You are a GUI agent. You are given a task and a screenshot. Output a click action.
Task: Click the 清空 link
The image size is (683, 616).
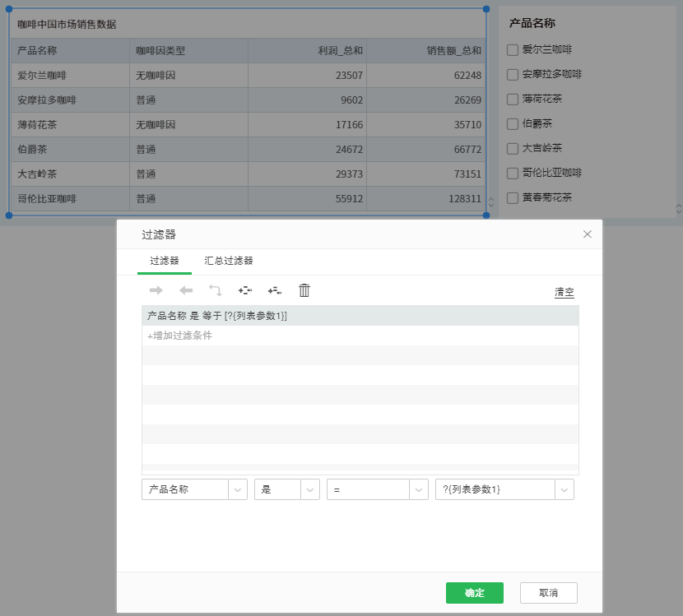click(564, 292)
